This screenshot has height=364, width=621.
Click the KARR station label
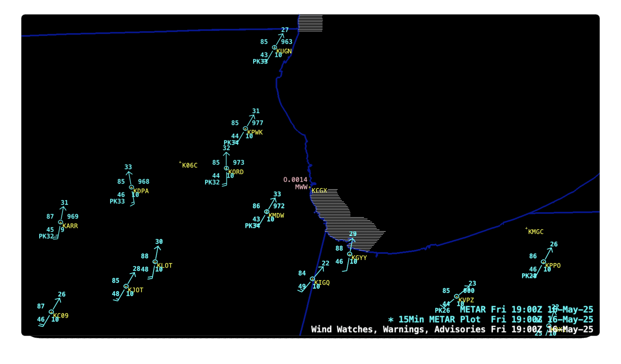tap(70, 226)
